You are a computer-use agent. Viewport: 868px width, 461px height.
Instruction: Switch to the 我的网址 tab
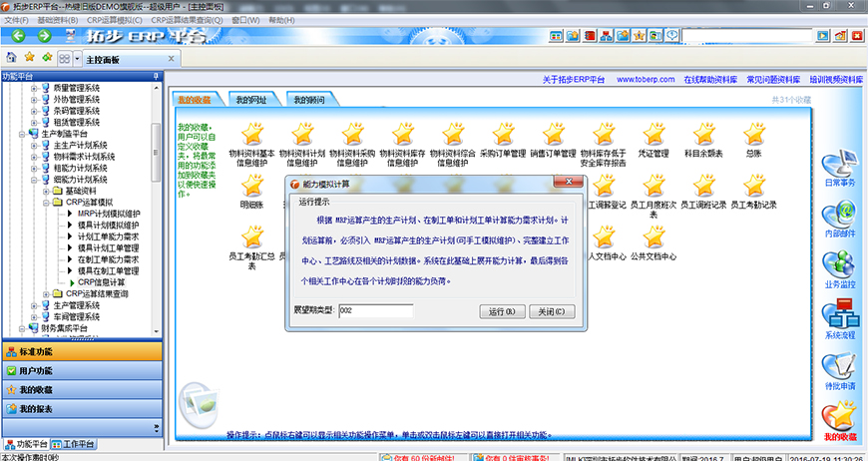[x=251, y=100]
